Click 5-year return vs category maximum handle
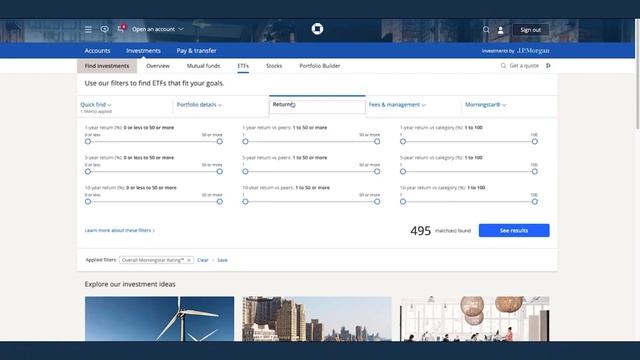640x360 pixels. tap(535, 172)
